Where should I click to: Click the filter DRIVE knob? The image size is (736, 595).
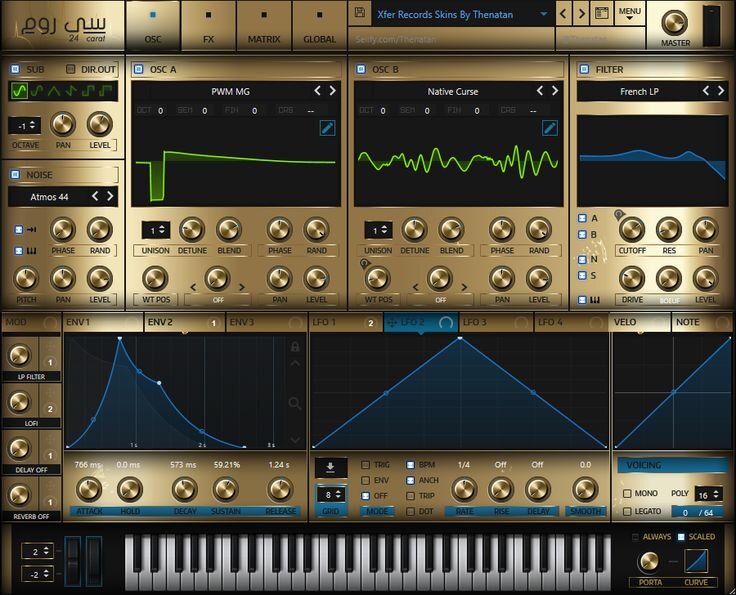[x=632, y=279]
